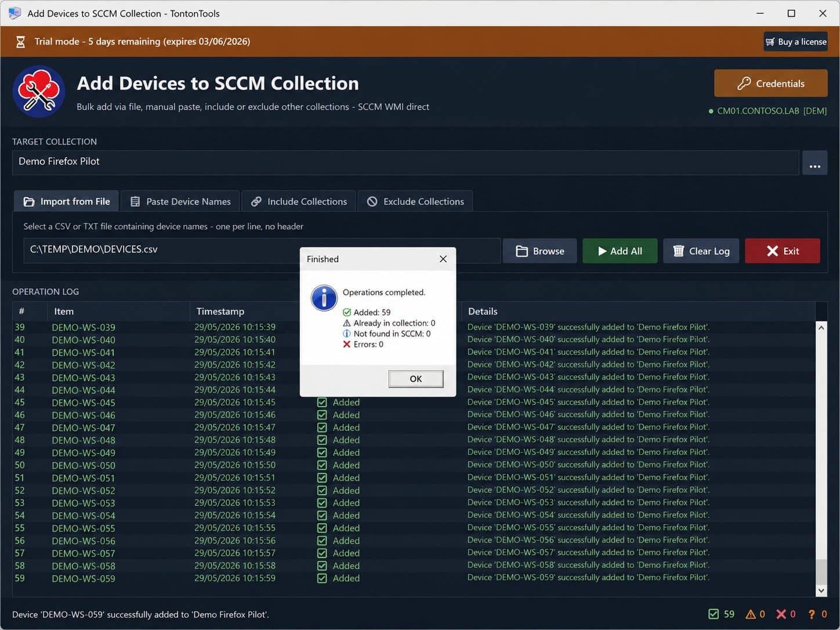The width and height of the screenshot is (840, 630).
Task: Select the DEMO-WS-052 item cell
Action: (84, 491)
